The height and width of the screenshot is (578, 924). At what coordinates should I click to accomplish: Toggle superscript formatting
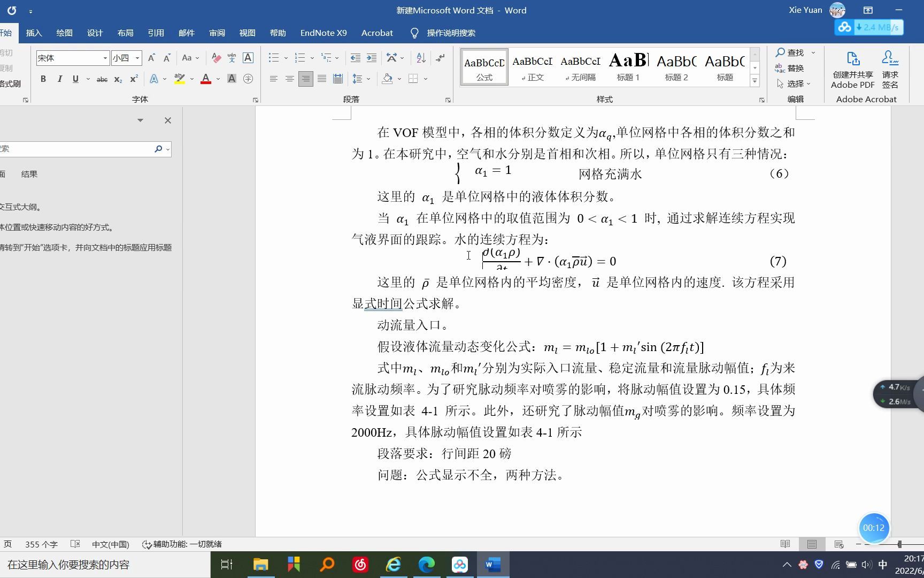tap(134, 79)
